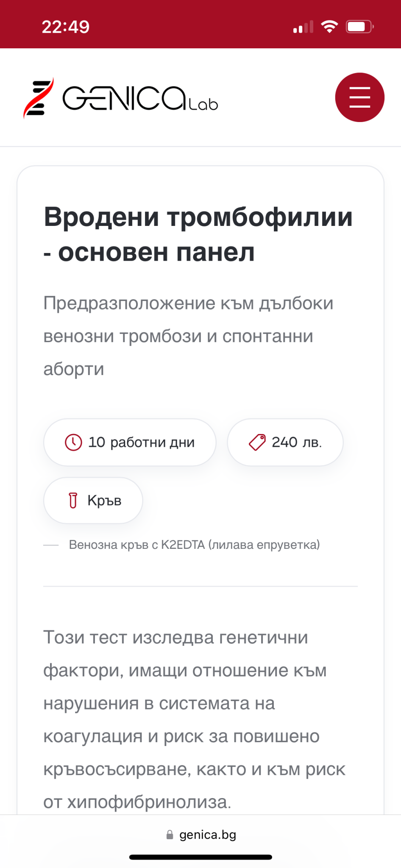Tap the lock icon in address bar
The height and width of the screenshot is (868, 401).
tap(170, 835)
